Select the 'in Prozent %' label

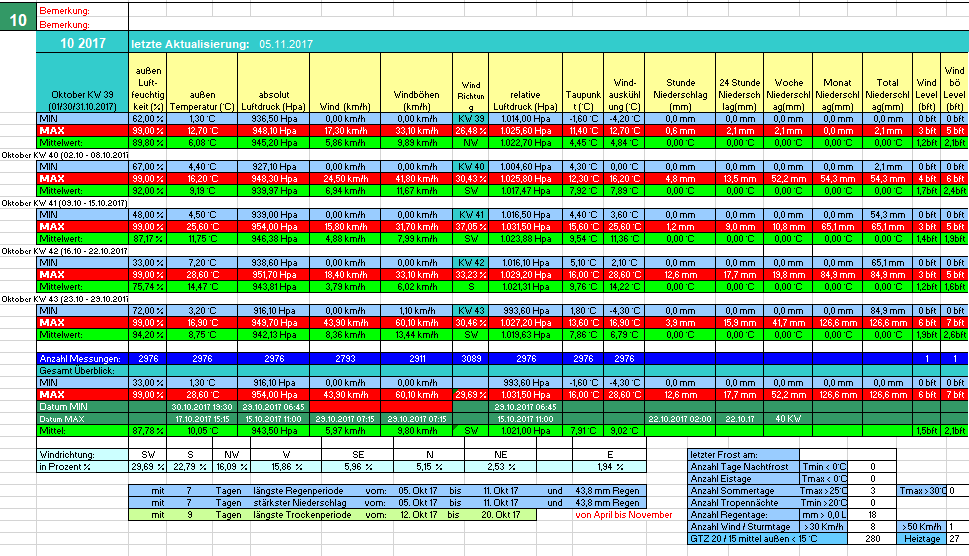[82, 466]
